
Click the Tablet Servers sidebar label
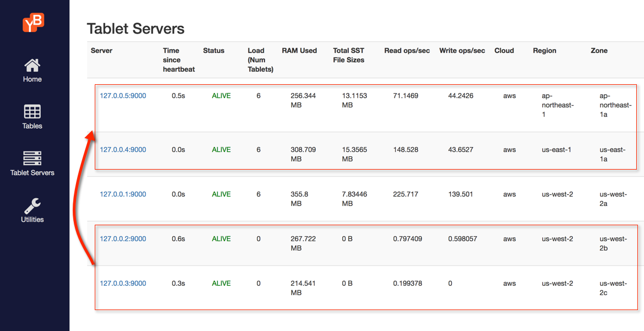click(32, 173)
